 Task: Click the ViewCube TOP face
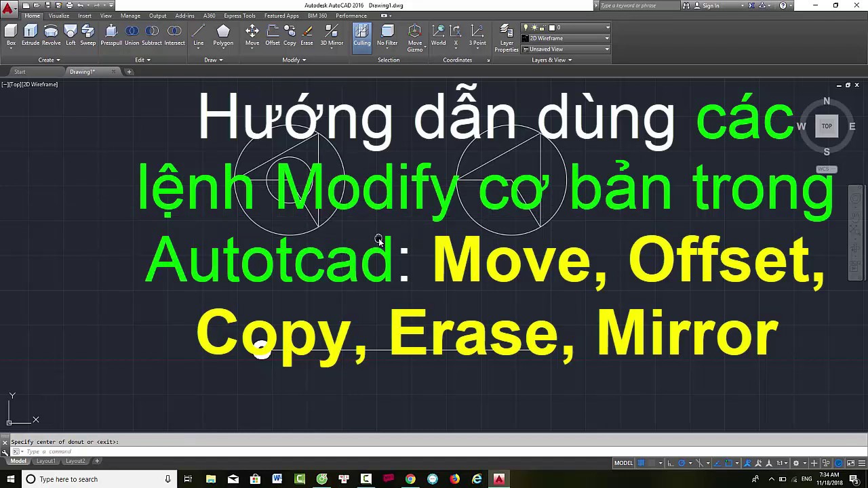[x=827, y=126]
